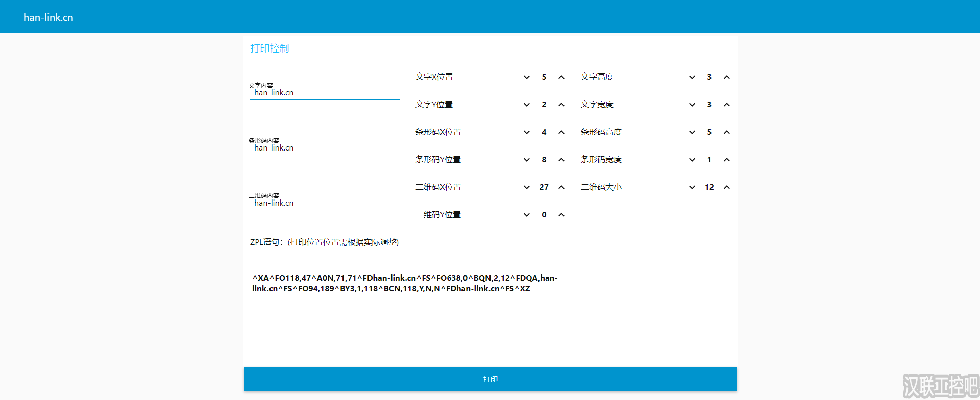Click the ZPL语句 note label
The width and height of the screenshot is (980, 400).
point(324,242)
